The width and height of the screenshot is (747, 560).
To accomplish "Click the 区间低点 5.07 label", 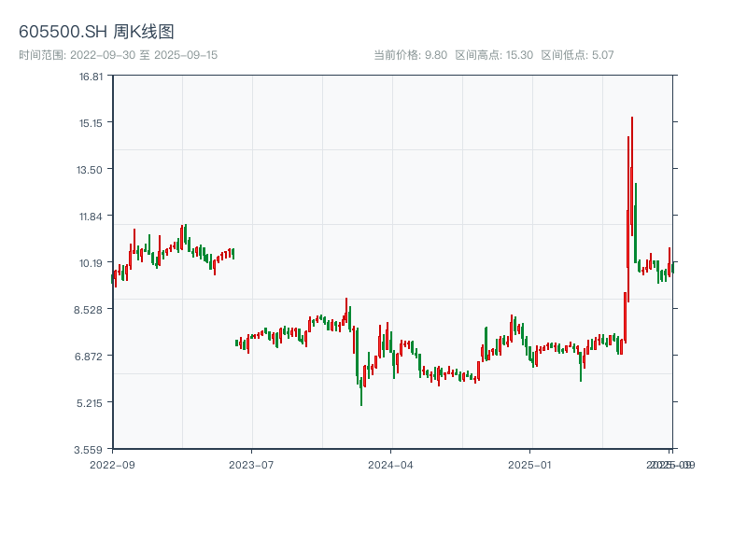I will [x=577, y=55].
